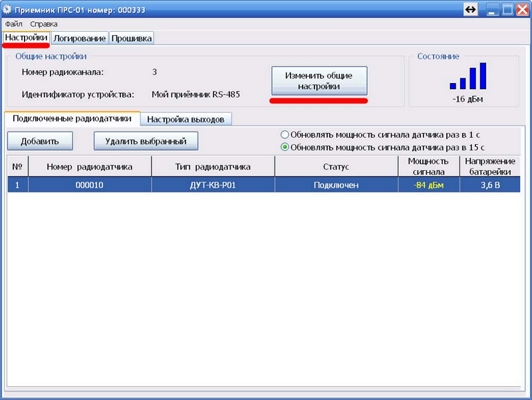Click the № column header
Screen dimensions: 532x400
[x=17, y=166]
